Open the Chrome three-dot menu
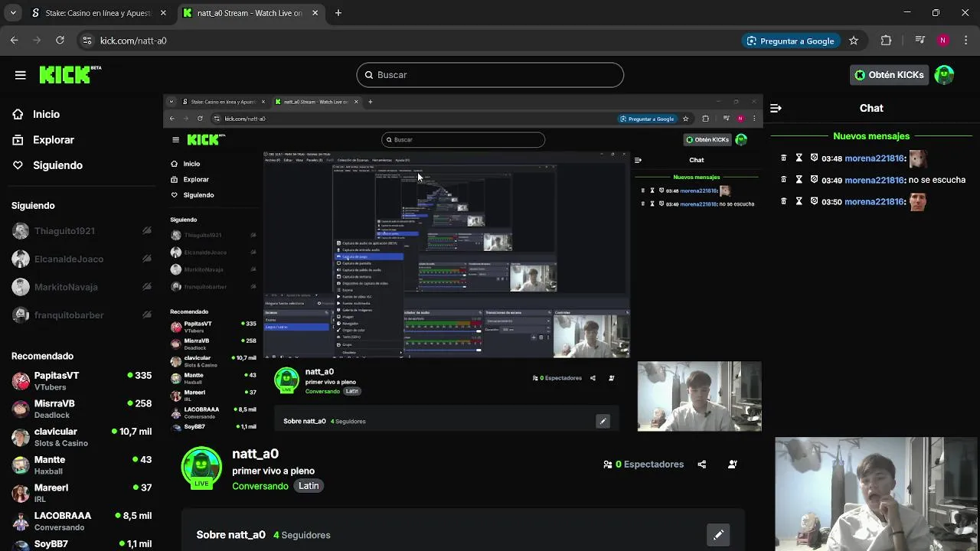The height and width of the screenshot is (551, 980). 965,41
